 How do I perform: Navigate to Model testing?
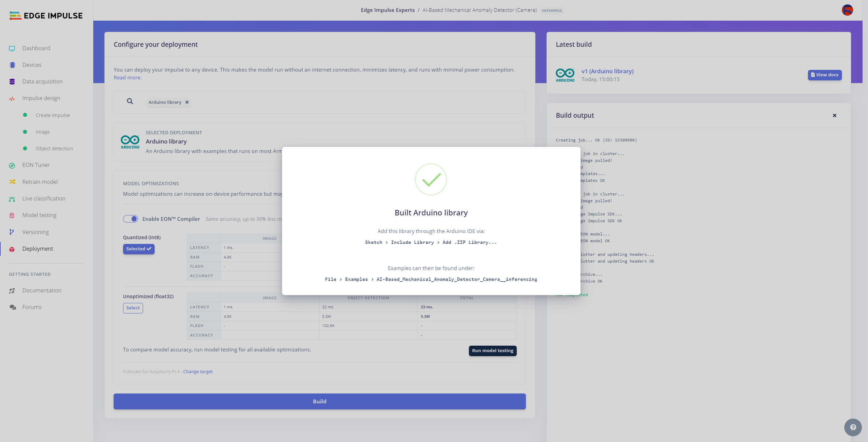39,215
